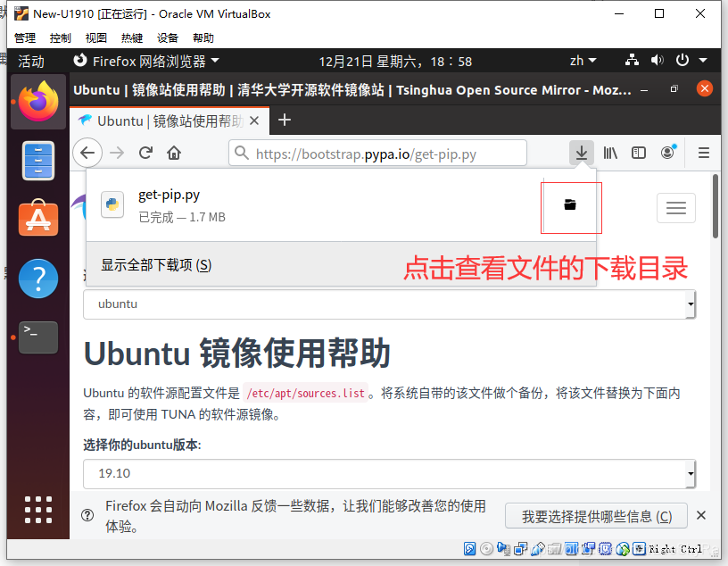Image resolution: width=728 pixels, height=566 pixels.
Task: Expand the ubuntu distribution dropdown
Action: coord(389,304)
